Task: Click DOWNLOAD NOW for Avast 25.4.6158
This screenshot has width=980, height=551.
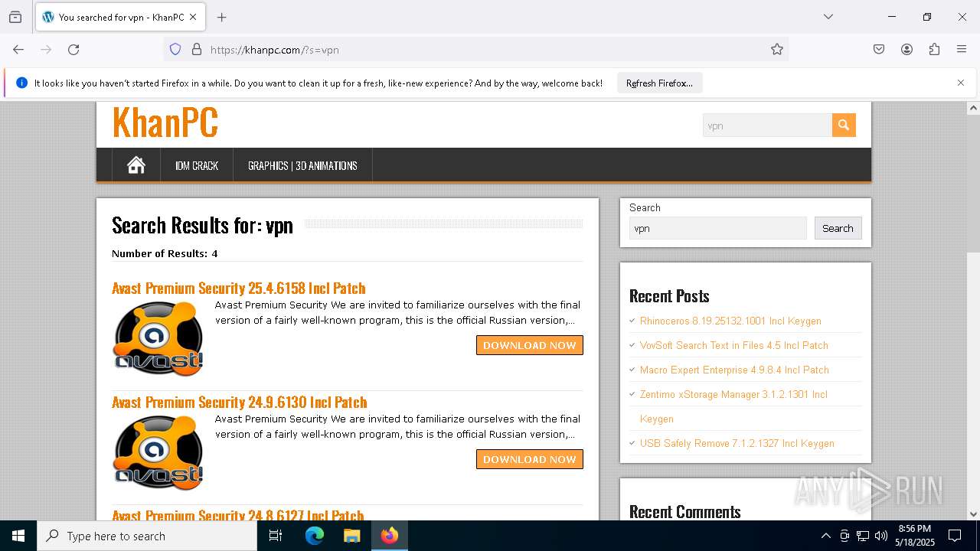Action: 530,345
